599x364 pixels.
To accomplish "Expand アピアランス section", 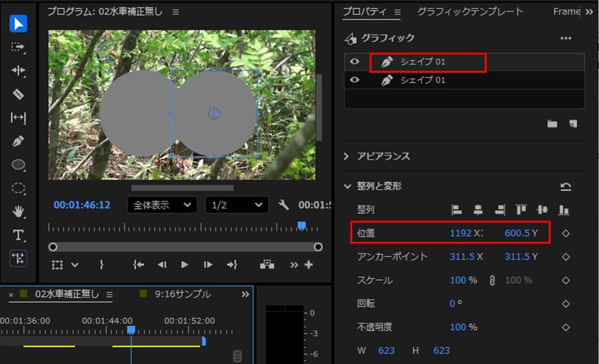I will (347, 156).
